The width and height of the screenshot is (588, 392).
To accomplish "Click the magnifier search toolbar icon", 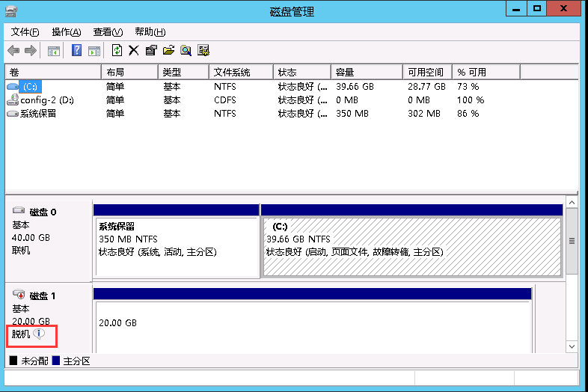I will [186, 51].
